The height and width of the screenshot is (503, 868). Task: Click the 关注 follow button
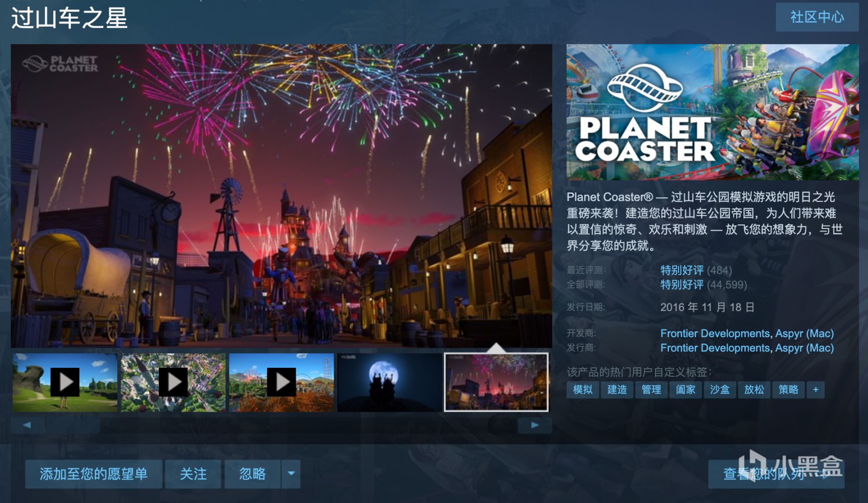[193, 474]
